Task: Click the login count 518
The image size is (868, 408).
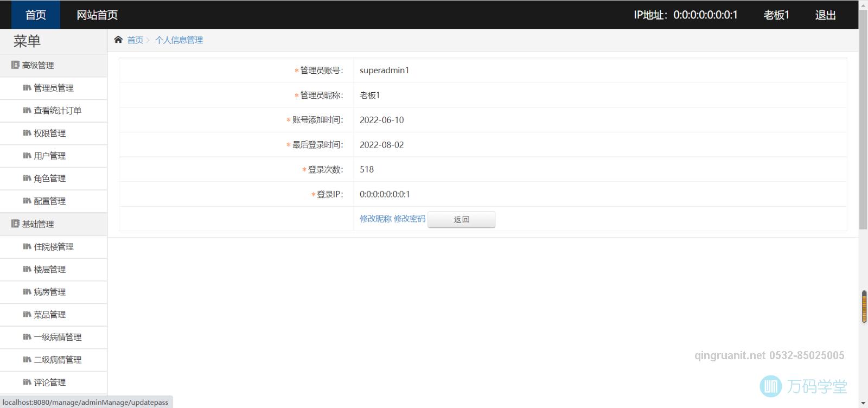Action: pos(367,169)
